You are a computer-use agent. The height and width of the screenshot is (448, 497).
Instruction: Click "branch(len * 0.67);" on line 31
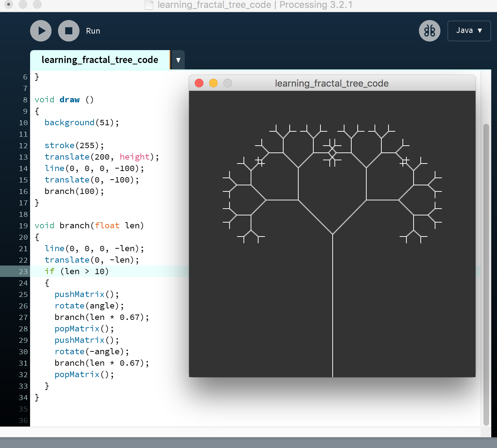tap(102, 363)
